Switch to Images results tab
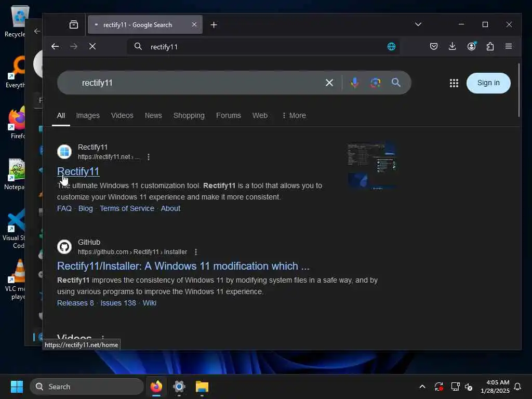 [x=88, y=116]
